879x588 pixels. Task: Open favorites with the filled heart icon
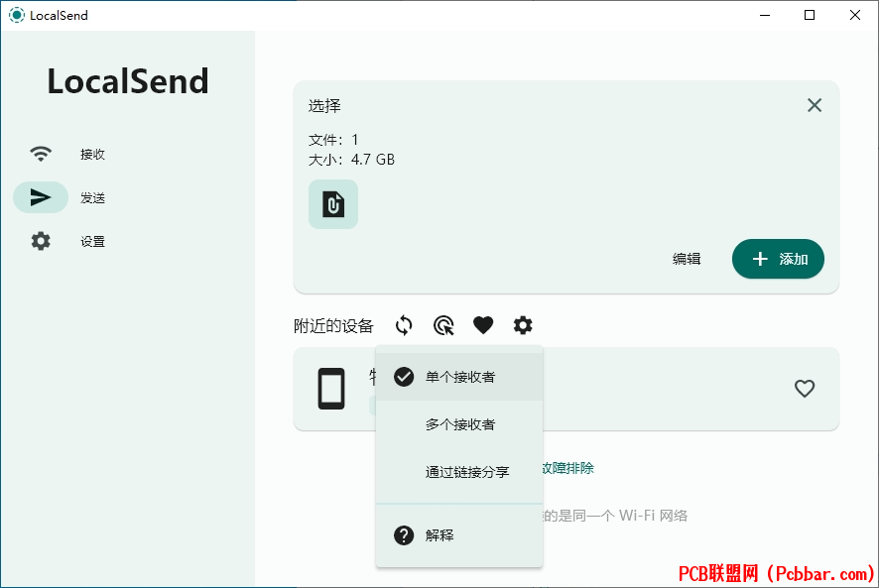(x=483, y=325)
